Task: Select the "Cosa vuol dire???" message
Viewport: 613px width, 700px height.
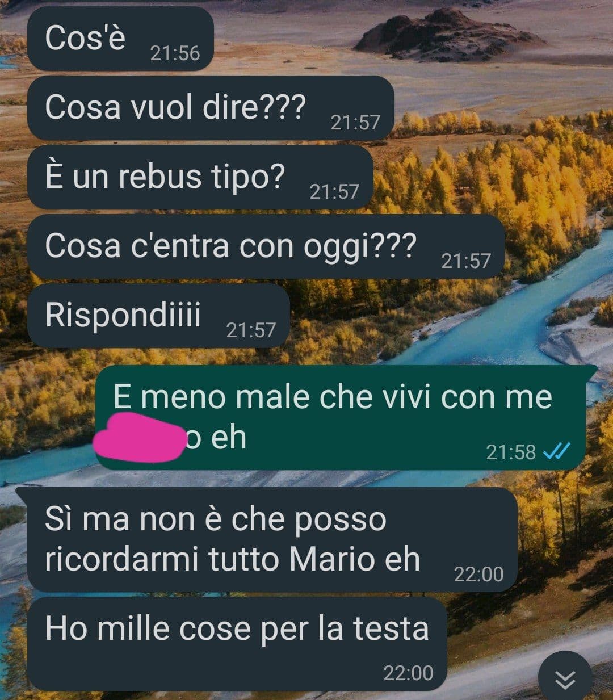Action: 211,107
